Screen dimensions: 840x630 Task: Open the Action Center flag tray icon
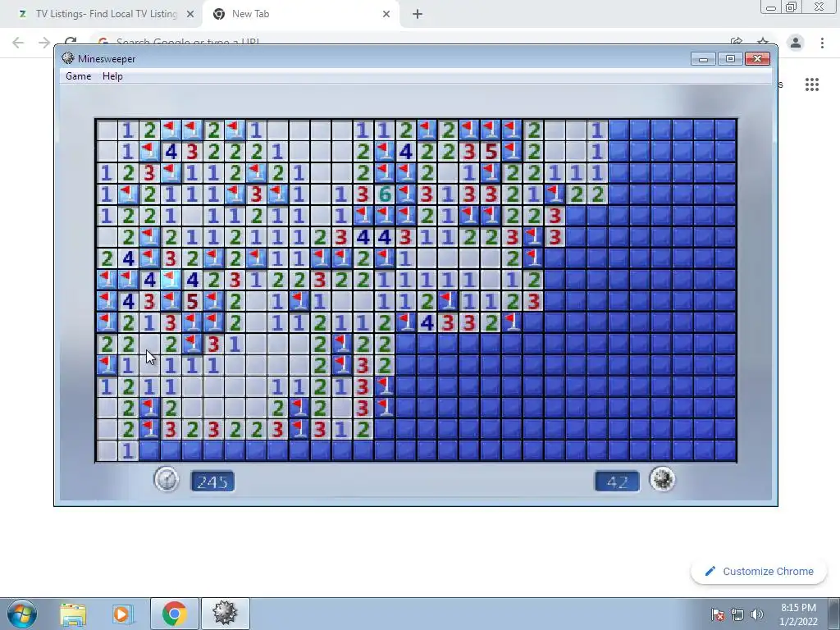tap(717, 614)
